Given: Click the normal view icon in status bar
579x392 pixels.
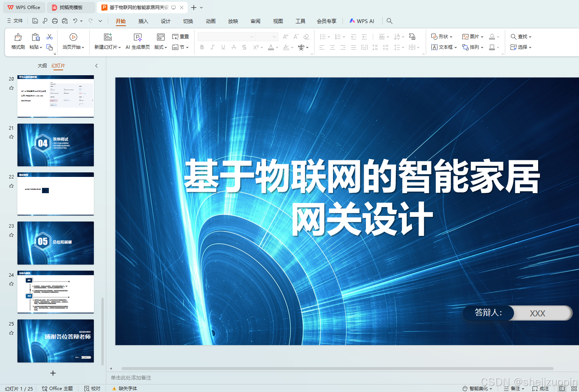Looking at the screenshot, I should (562, 388).
